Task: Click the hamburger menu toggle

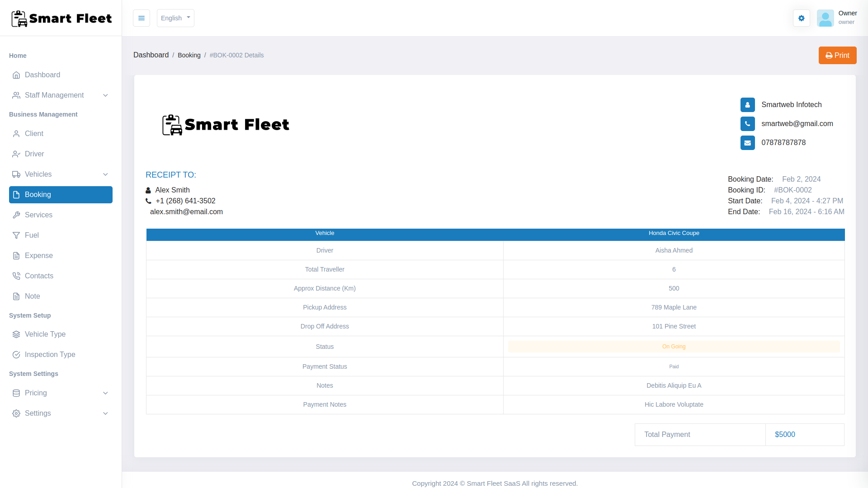Action: click(142, 18)
